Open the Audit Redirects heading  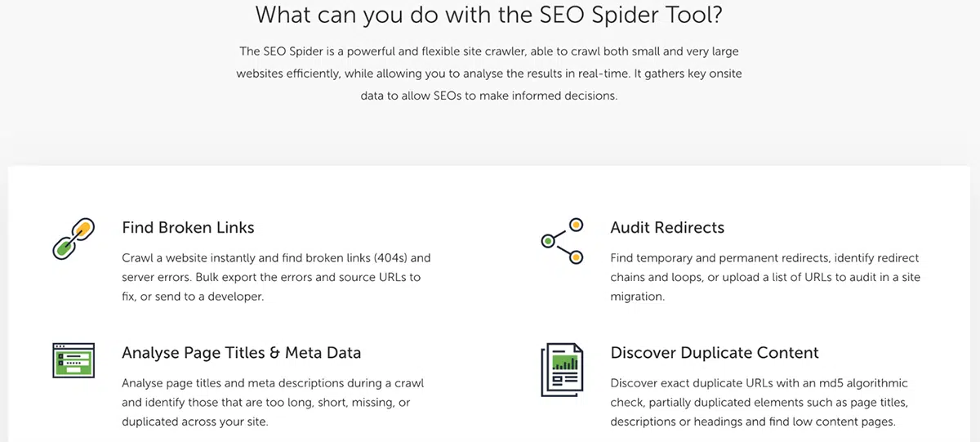pos(667,227)
